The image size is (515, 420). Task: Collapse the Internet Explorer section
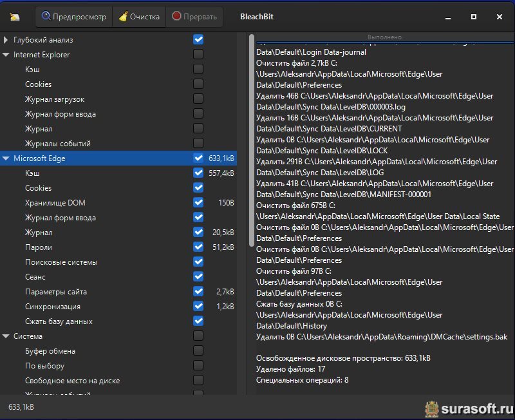(6, 55)
